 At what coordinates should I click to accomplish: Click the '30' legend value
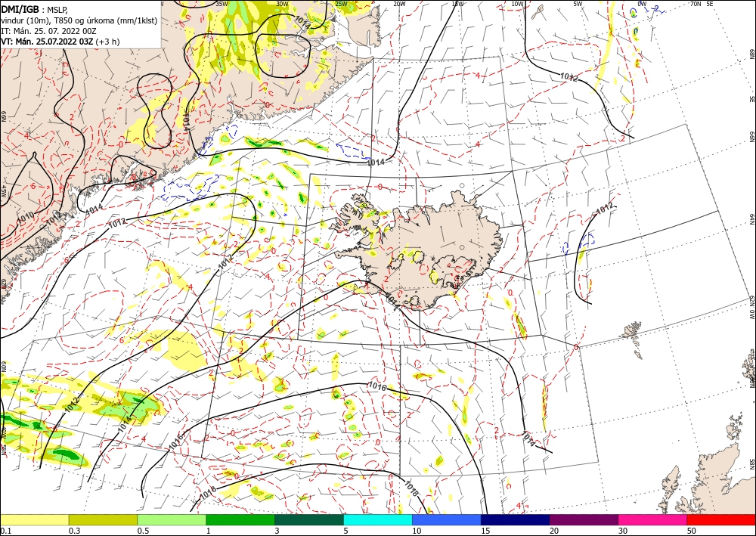pyautogui.click(x=623, y=531)
